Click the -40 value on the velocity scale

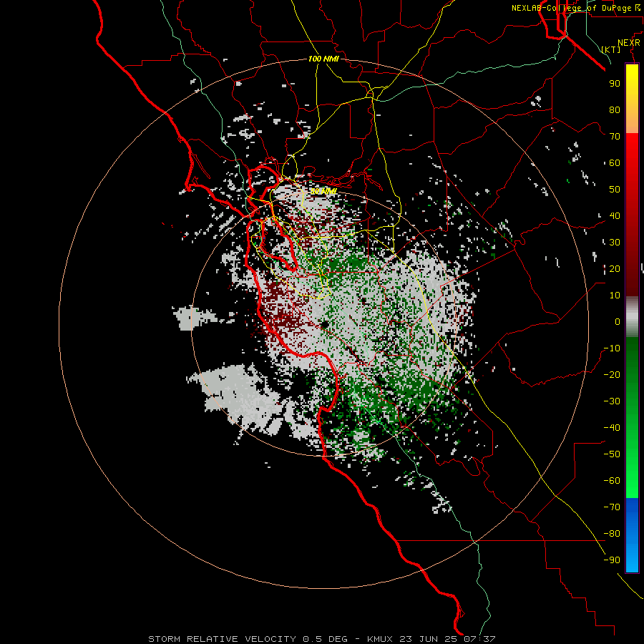coord(612,428)
